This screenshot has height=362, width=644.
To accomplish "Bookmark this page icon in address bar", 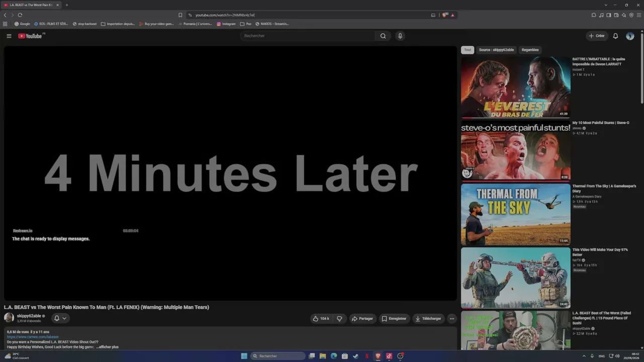I will (180, 15).
